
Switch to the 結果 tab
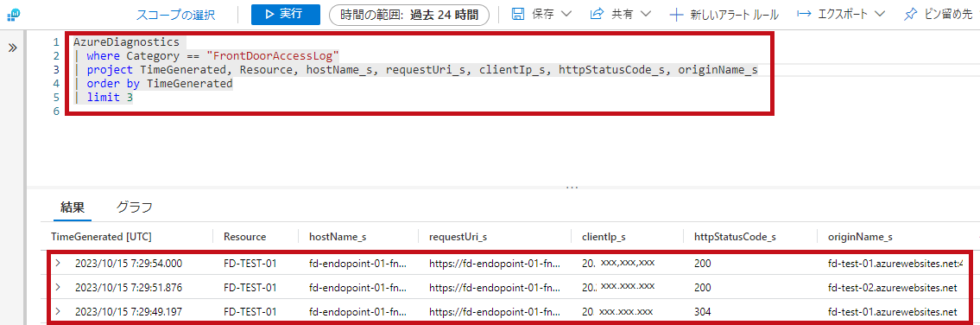[x=73, y=207]
